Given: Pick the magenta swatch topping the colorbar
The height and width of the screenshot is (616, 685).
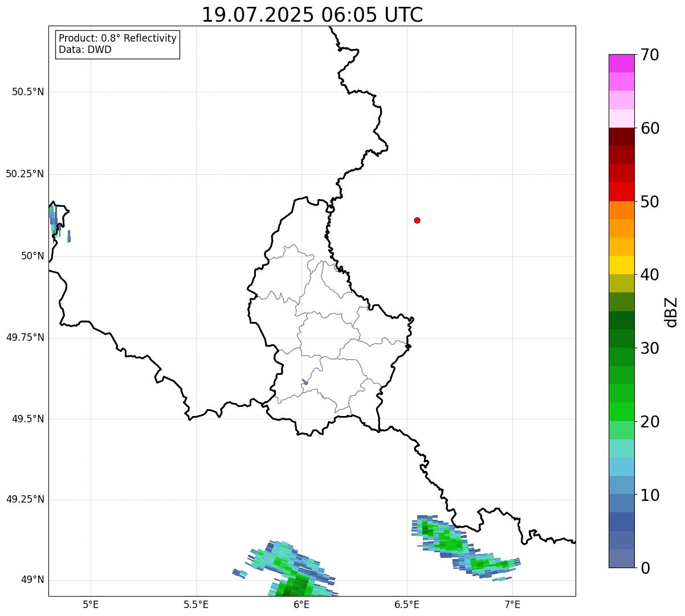Looking at the screenshot, I should 621,63.
